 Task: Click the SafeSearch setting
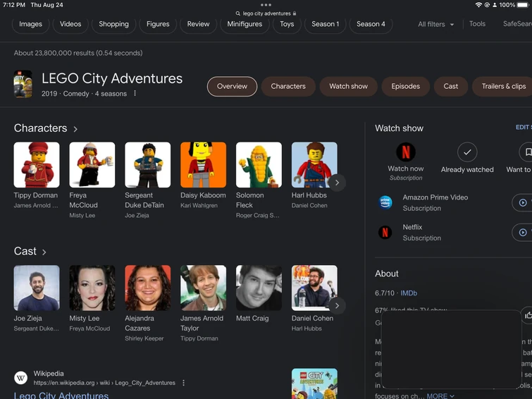(x=517, y=24)
